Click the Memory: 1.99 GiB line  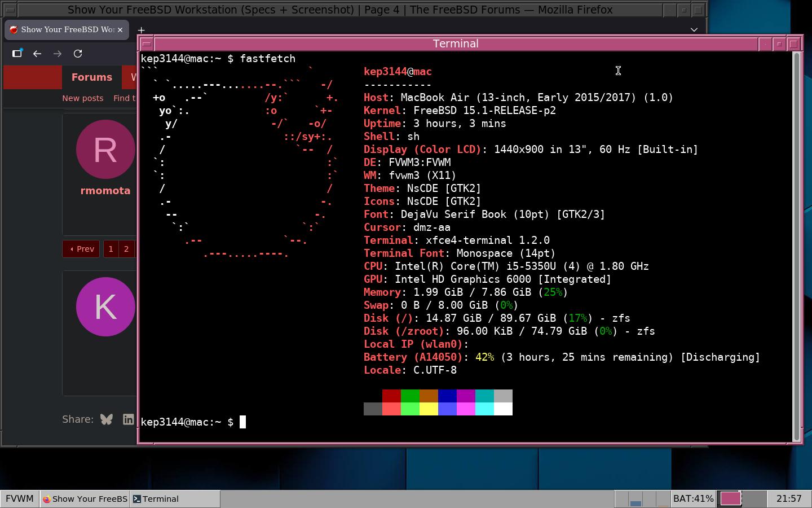pyautogui.click(x=466, y=292)
